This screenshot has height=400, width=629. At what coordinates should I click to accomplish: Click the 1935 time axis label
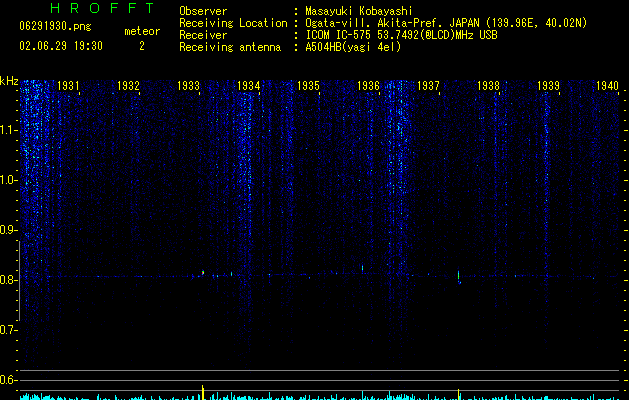(308, 86)
